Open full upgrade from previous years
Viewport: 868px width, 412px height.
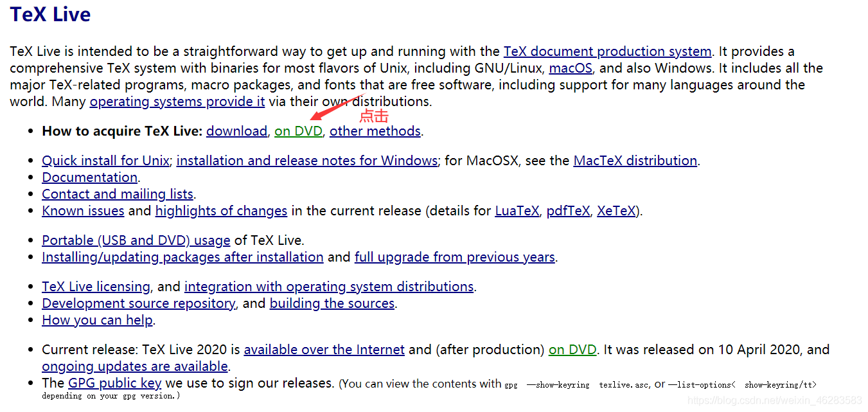(455, 257)
